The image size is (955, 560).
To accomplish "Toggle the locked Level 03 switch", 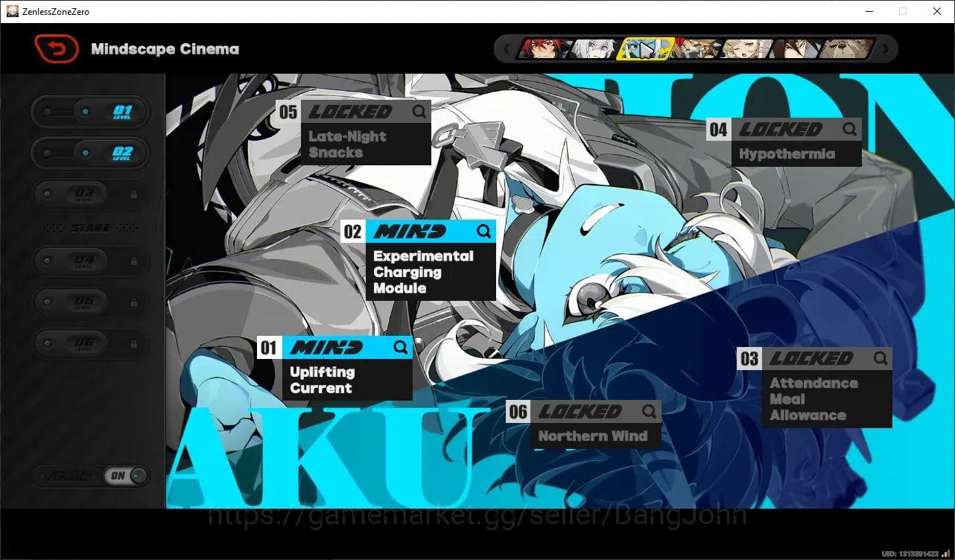I will click(90, 194).
